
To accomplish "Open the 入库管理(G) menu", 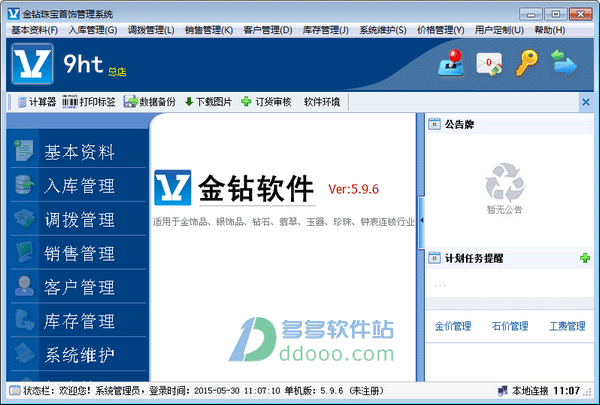I will (93, 30).
